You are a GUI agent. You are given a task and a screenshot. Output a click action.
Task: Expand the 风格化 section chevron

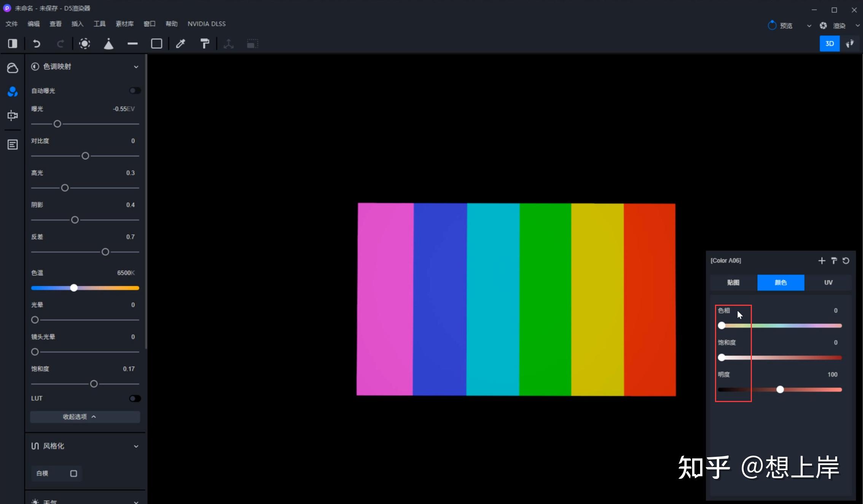pyautogui.click(x=136, y=446)
